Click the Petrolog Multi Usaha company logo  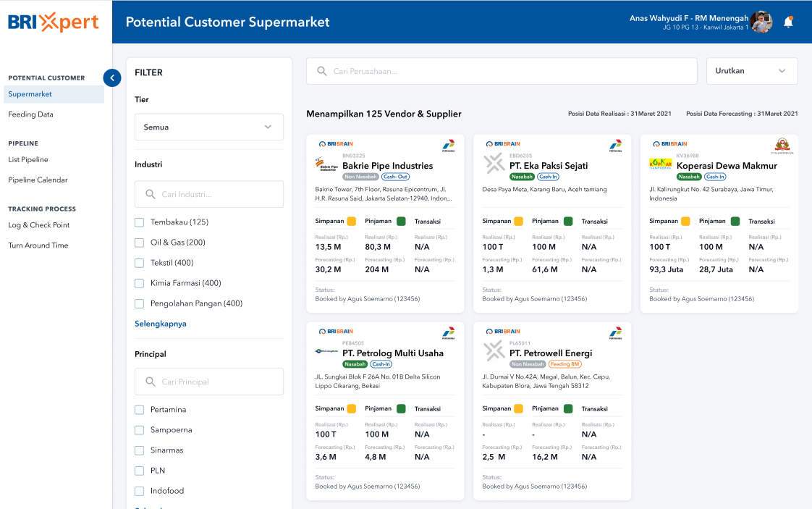point(326,351)
